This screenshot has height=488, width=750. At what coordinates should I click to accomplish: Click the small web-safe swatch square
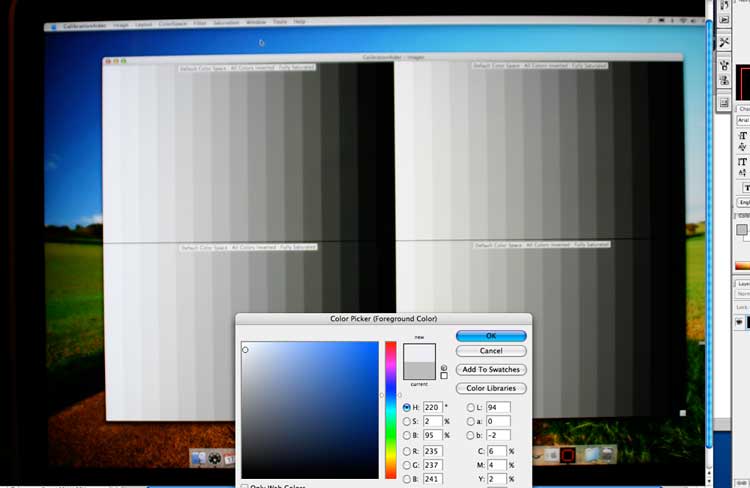[444, 376]
